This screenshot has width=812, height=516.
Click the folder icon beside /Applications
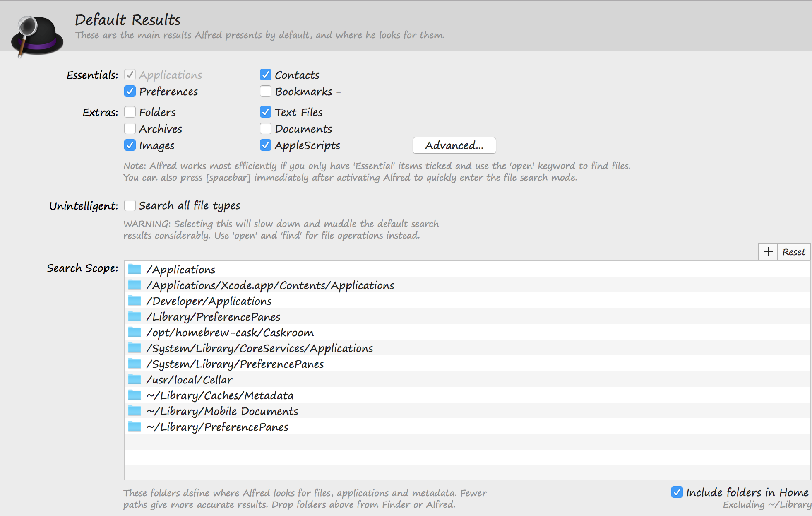[x=135, y=269]
